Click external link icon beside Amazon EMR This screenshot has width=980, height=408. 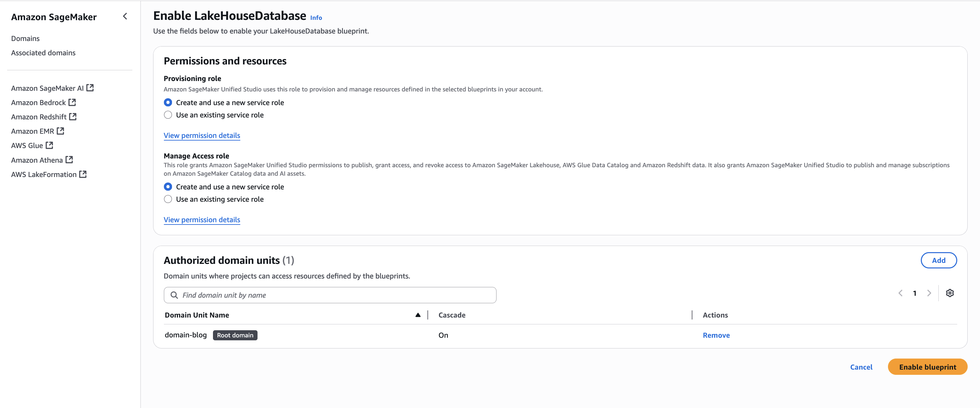click(x=60, y=131)
